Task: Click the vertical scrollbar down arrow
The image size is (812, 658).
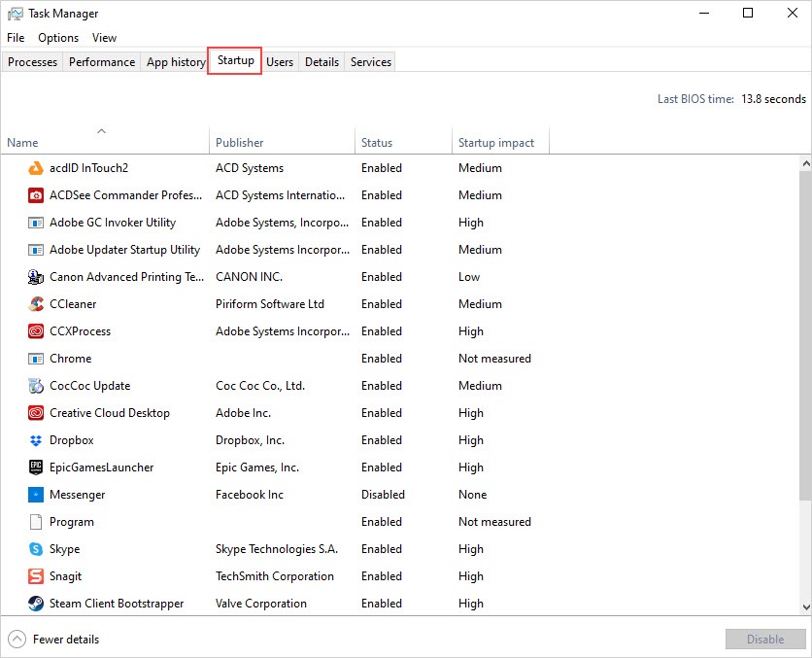Action: (804, 606)
